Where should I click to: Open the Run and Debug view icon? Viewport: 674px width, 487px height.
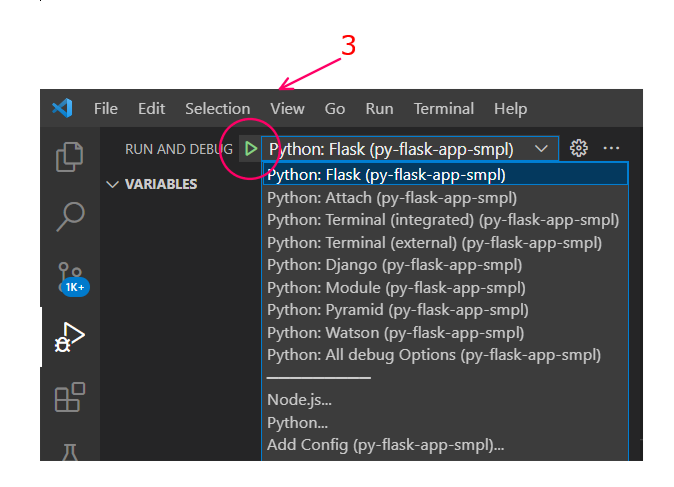pos(69,339)
